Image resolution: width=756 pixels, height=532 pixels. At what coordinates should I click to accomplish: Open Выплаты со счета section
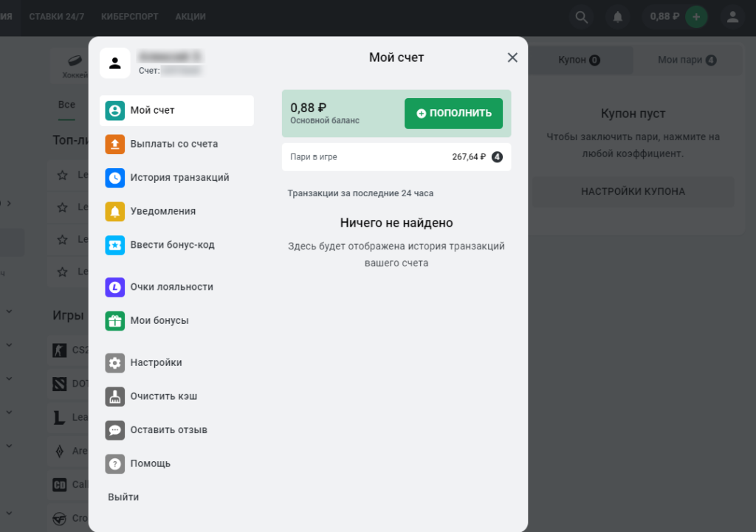click(x=176, y=144)
